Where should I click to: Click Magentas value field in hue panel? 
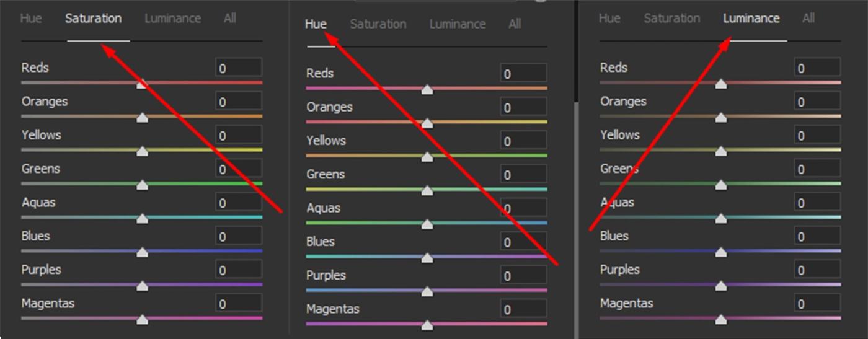point(524,309)
